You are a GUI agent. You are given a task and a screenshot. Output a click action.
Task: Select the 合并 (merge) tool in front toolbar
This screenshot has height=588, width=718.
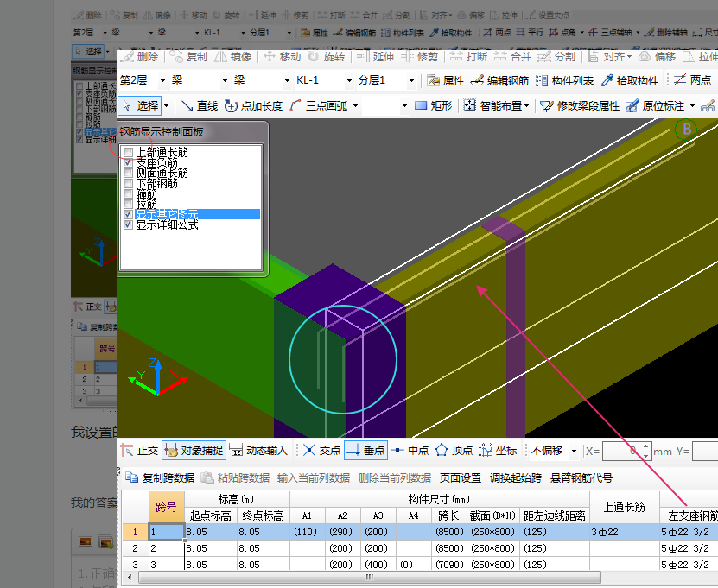(x=513, y=57)
